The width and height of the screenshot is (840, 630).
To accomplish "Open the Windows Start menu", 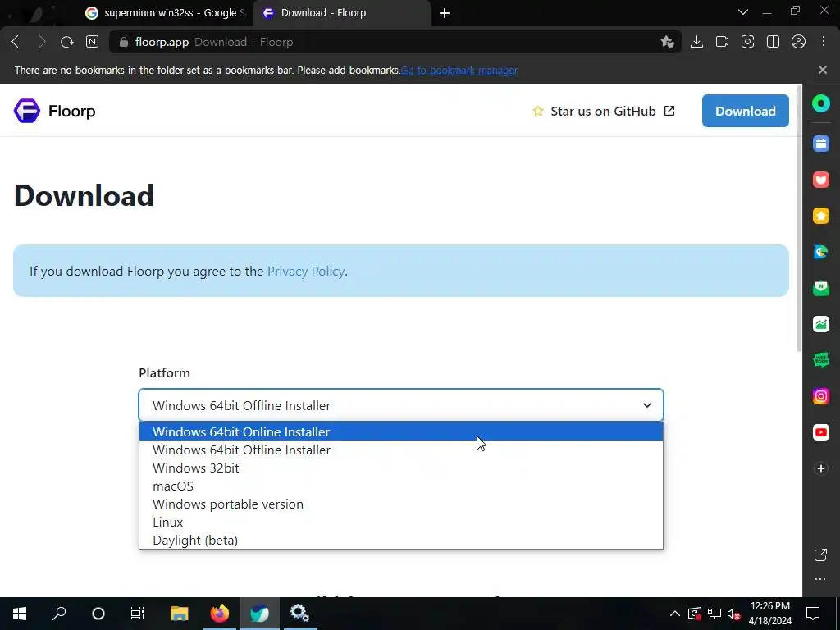I will [20, 614].
